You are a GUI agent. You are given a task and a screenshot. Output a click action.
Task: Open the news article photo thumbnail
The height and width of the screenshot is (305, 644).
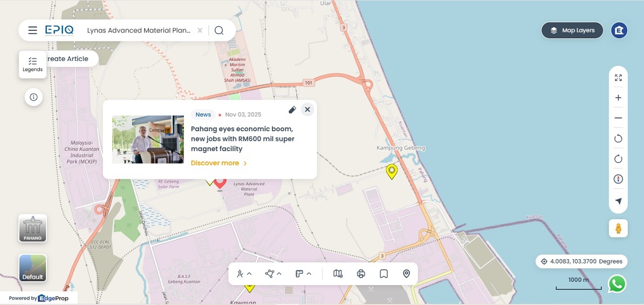point(148,139)
